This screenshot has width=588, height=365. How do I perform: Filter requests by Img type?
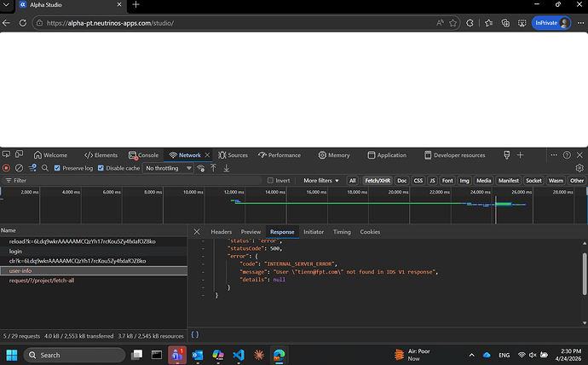464,181
